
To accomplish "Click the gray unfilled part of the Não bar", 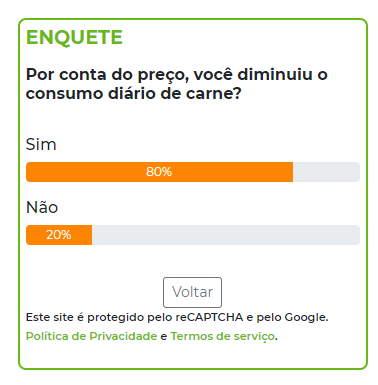I will (x=226, y=235).
